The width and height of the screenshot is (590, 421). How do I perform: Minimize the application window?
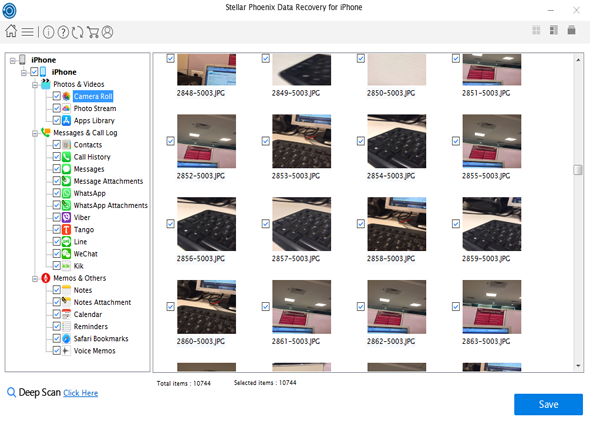click(x=550, y=10)
